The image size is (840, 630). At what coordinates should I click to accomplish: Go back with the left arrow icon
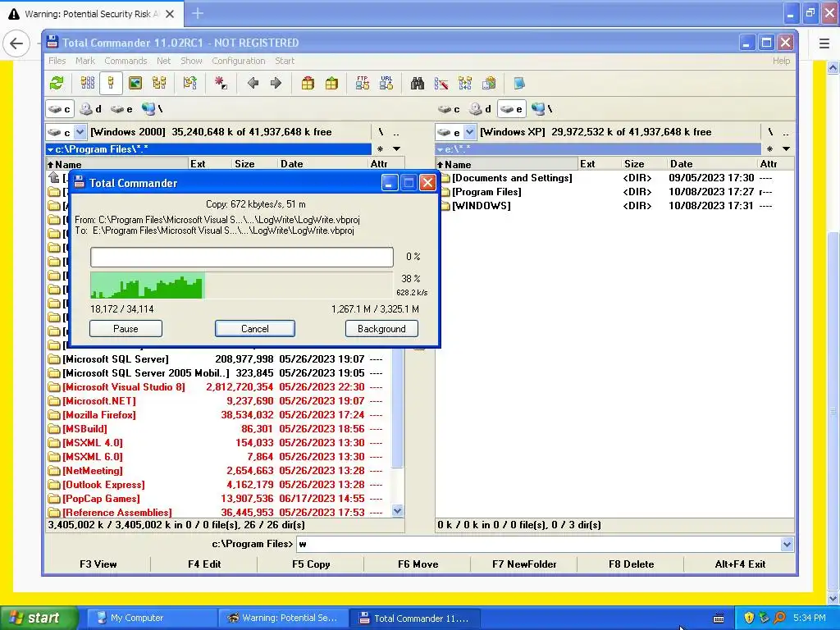(x=253, y=83)
